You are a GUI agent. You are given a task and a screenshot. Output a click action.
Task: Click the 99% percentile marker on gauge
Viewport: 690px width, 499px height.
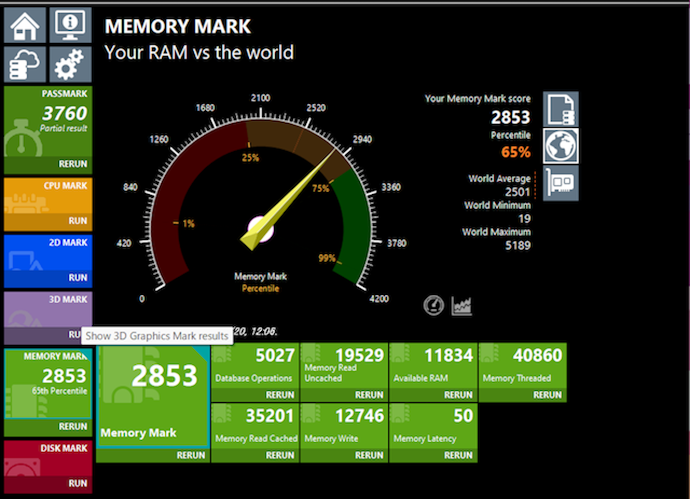[327, 258]
